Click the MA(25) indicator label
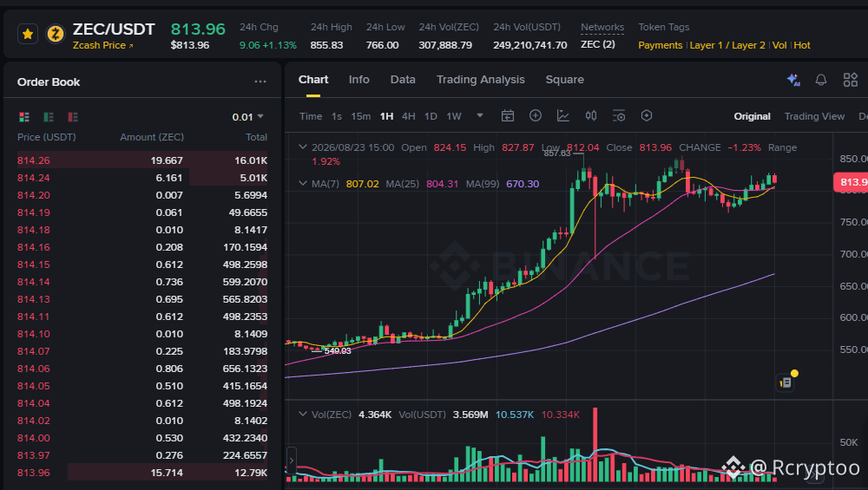Image resolution: width=868 pixels, height=490 pixels. pos(402,184)
